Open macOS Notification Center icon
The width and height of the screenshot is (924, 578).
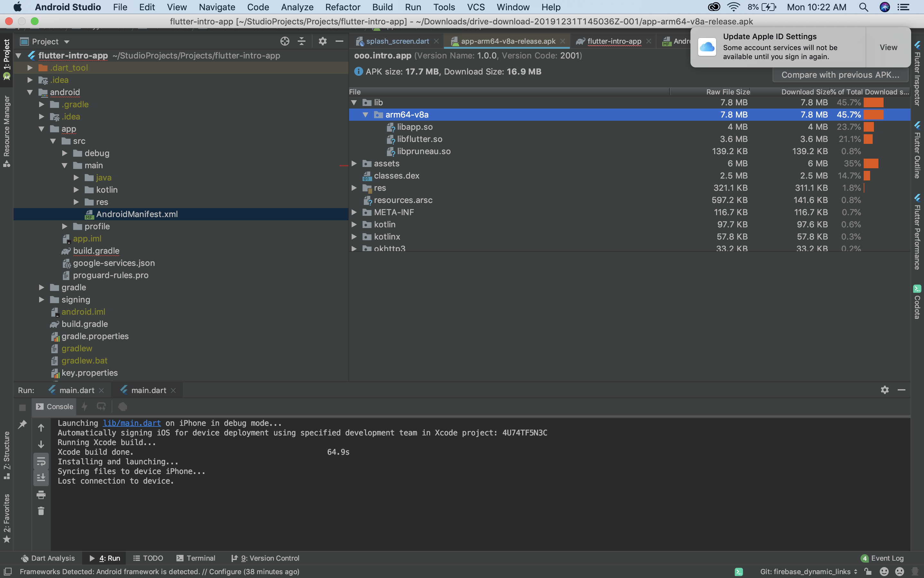point(903,7)
